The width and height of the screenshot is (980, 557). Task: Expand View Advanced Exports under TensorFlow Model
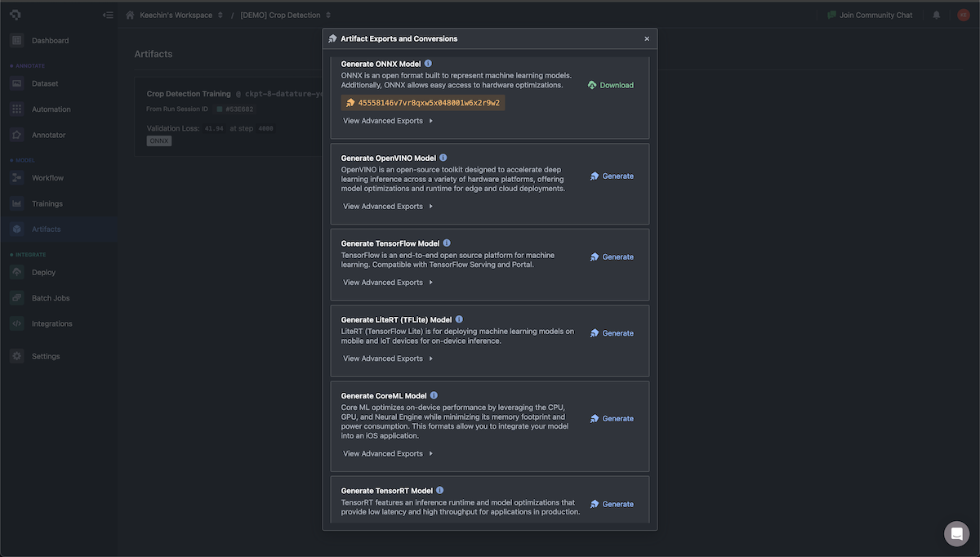click(x=388, y=283)
